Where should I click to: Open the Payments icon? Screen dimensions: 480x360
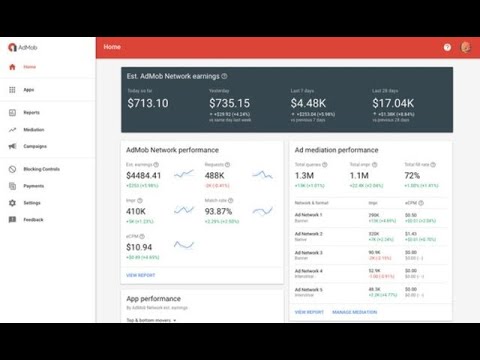point(12,186)
